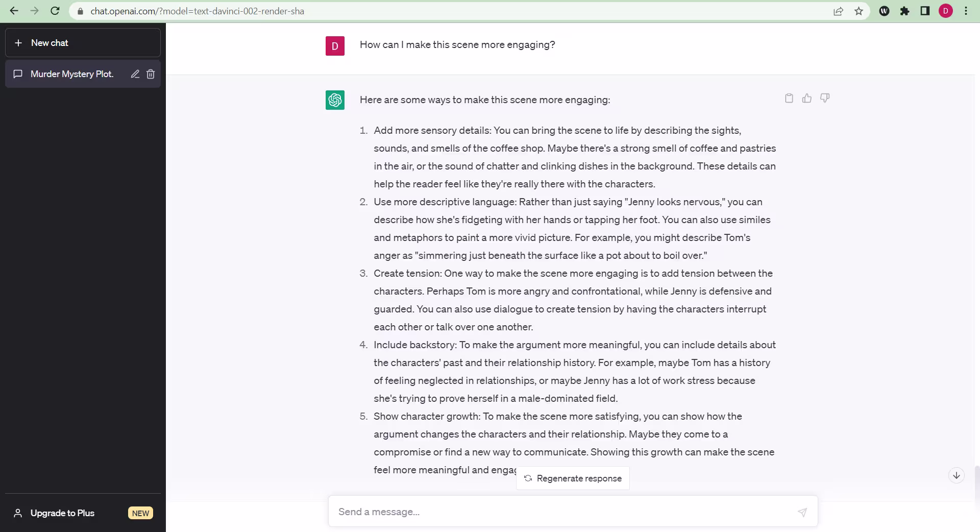980x532 pixels.
Task: Click the Send a message input field
Action: [561, 512]
